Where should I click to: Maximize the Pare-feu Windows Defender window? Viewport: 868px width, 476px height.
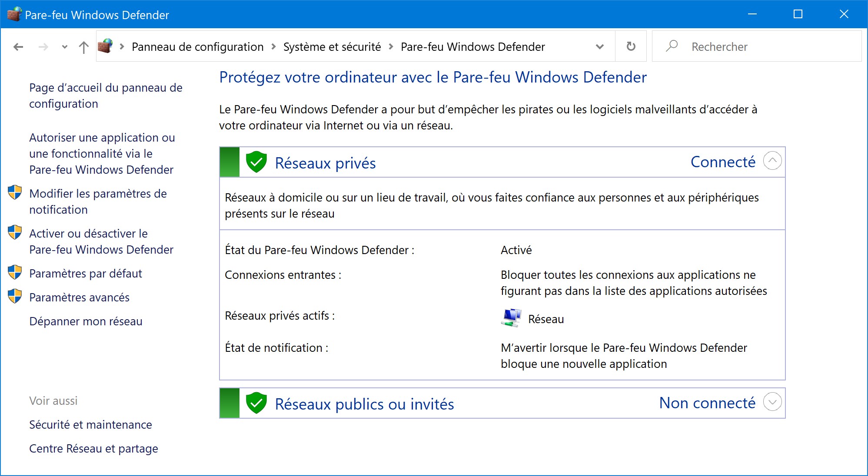(x=798, y=14)
